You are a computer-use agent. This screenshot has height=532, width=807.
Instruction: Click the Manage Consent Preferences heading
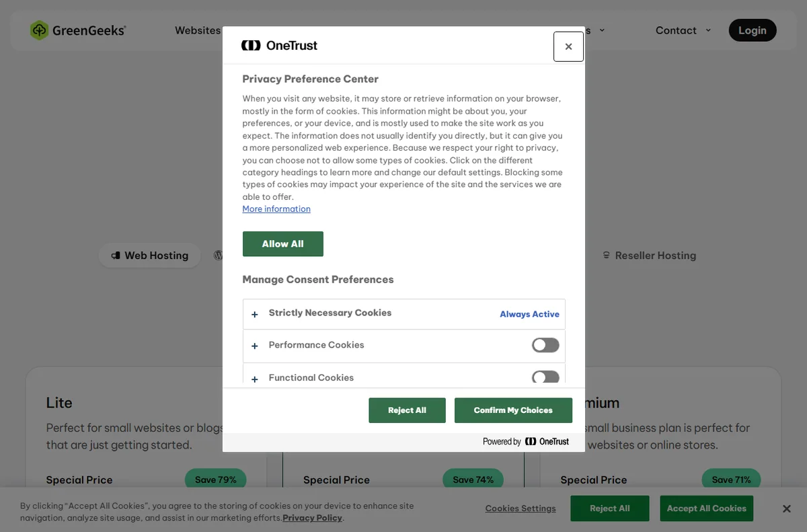(x=318, y=280)
